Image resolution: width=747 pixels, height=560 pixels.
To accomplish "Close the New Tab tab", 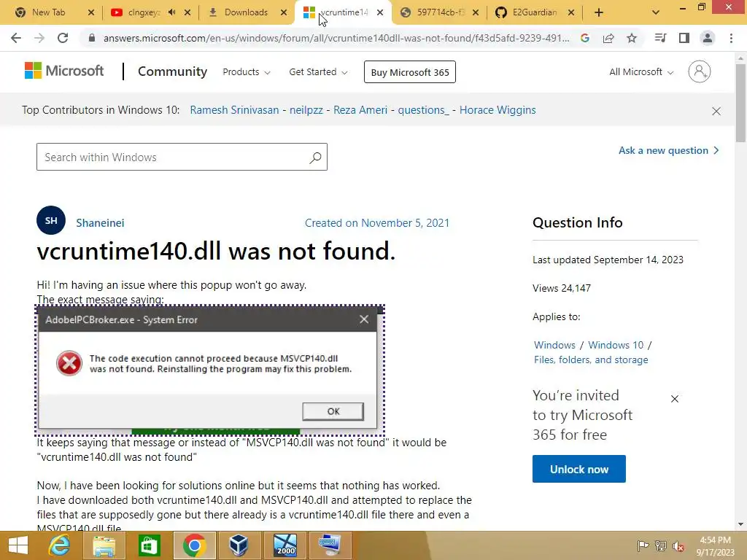I will pos(91,12).
